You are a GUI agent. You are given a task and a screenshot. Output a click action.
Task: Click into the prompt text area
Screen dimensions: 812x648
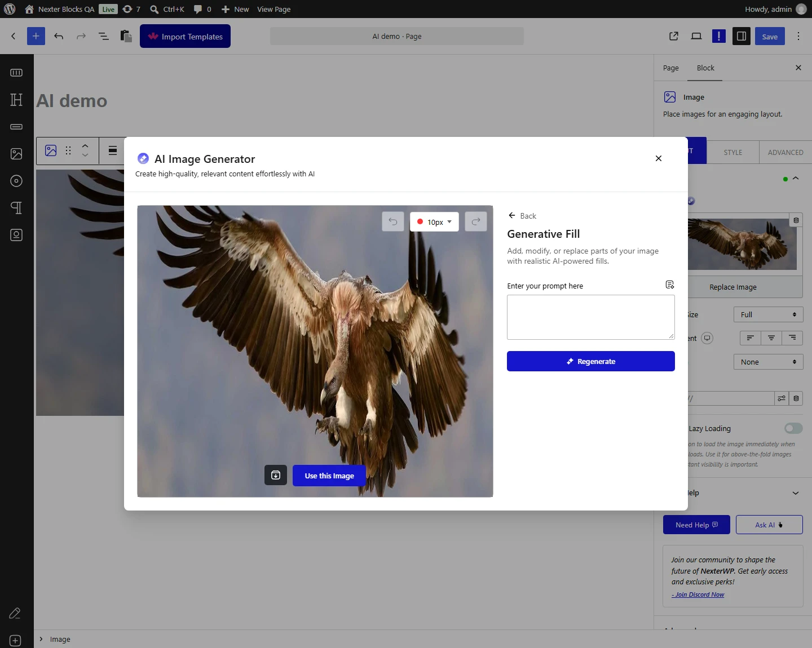point(591,317)
